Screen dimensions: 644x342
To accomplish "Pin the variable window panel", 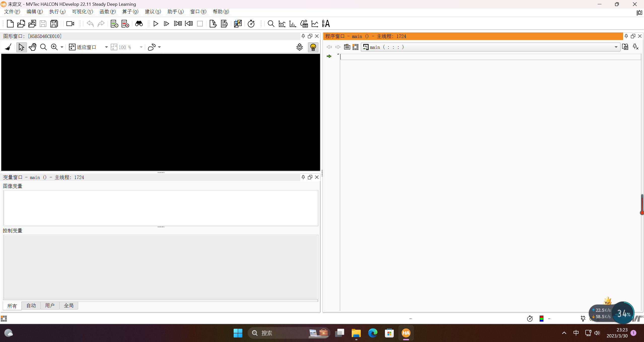I will (x=303, y=177).
